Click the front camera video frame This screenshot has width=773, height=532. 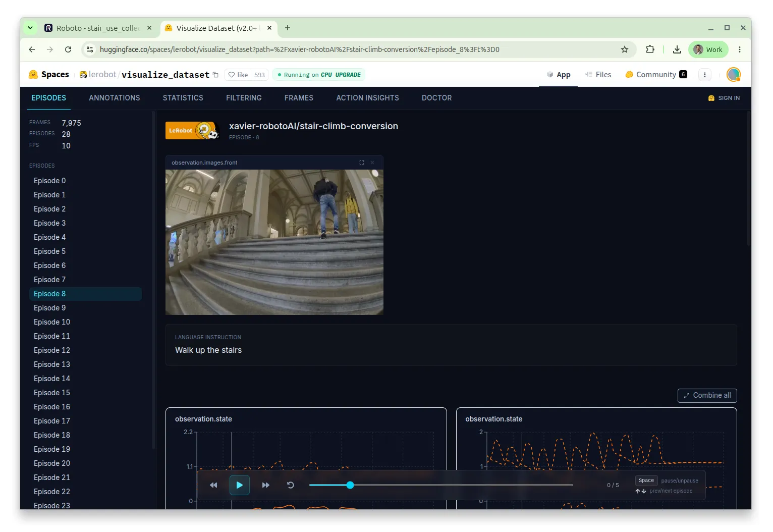(x=274, y=242)
